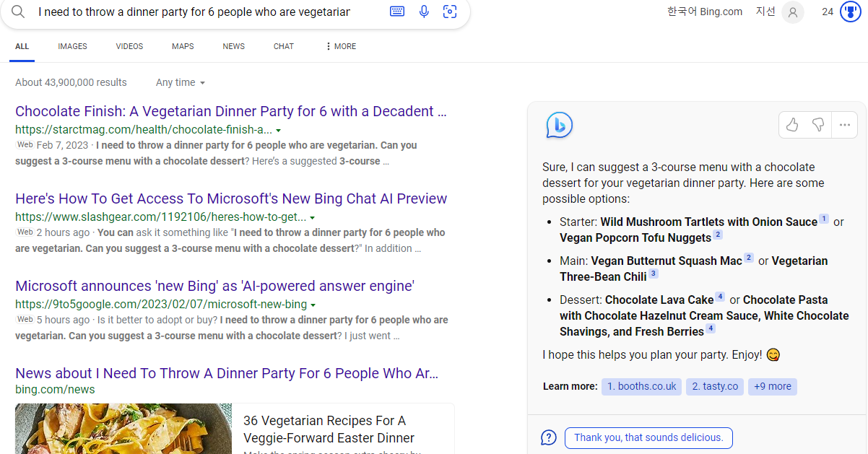Open the 9to5google.com green URL
Screen dimensions: 868x454
pos(161,305)
